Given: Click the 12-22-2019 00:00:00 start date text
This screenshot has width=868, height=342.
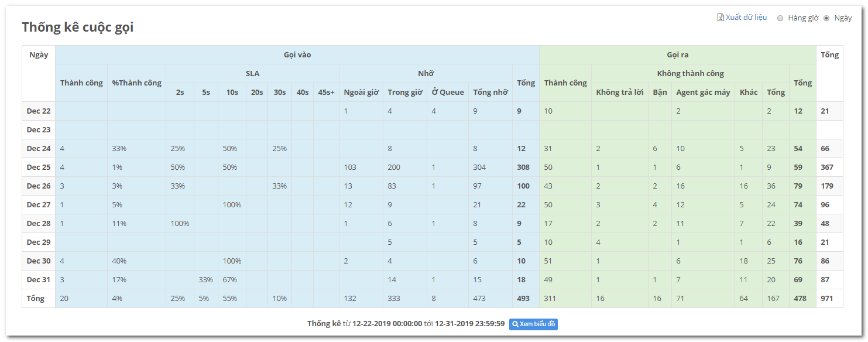Looking at the screenshot, I should click(387, 324).
